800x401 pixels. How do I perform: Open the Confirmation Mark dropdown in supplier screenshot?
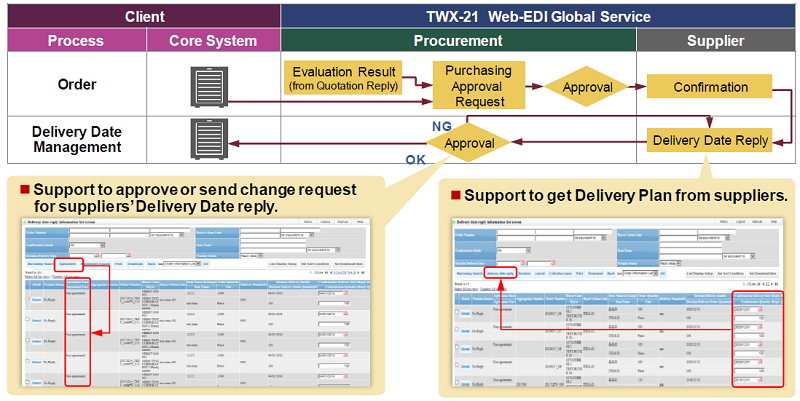point(514,250)
